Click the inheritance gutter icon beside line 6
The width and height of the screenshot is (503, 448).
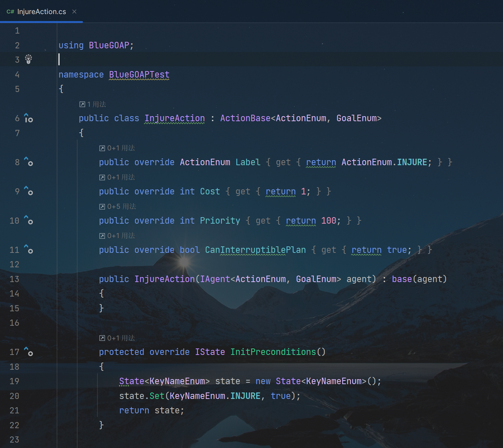29,118
